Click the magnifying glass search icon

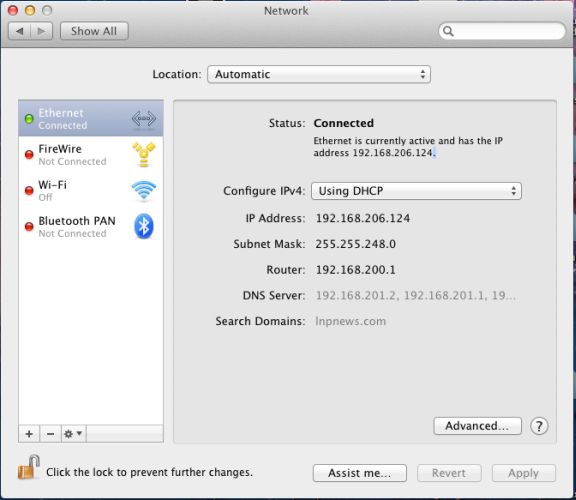448,31
